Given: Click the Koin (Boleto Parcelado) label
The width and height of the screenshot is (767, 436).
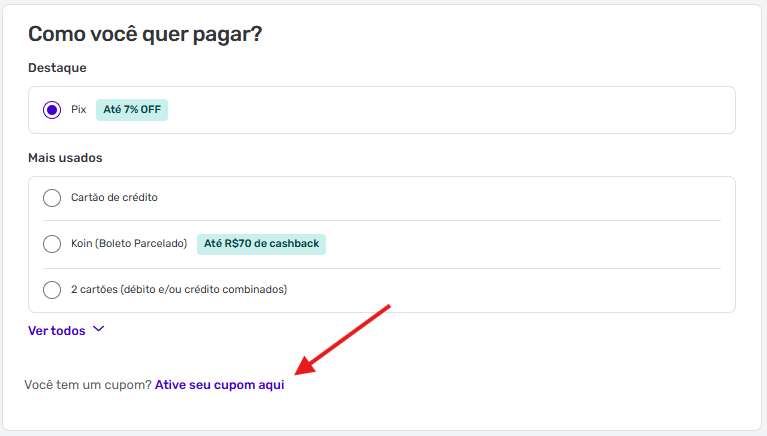Looking at the screenshot, I should click(129, 243).
